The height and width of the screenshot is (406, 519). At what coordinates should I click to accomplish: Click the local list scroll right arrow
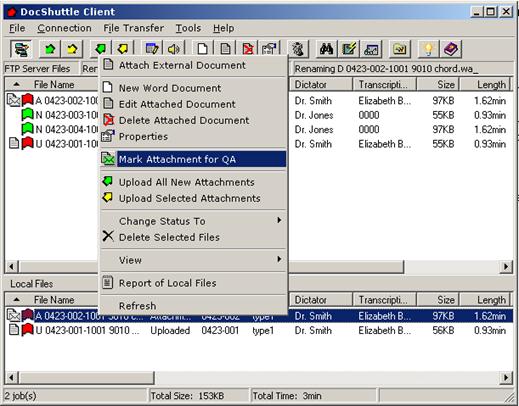506,377
